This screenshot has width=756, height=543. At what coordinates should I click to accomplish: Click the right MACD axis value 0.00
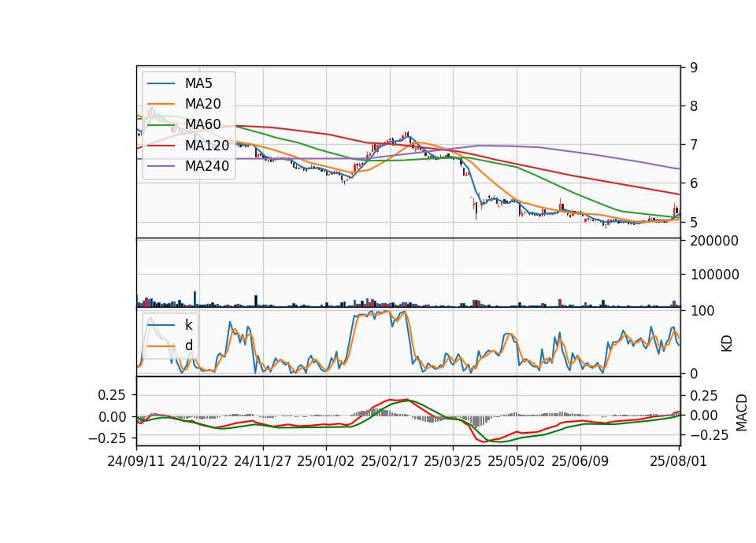[704, 416]
